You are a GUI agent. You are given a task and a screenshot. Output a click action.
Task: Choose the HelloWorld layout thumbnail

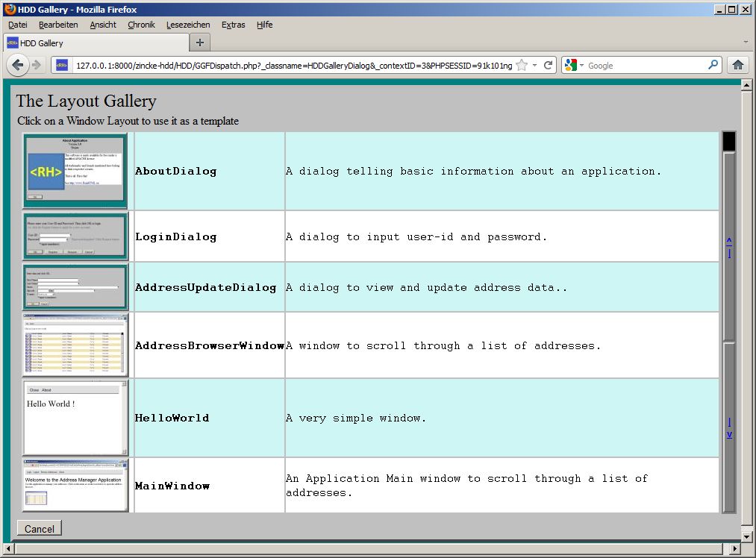(75, 417)
